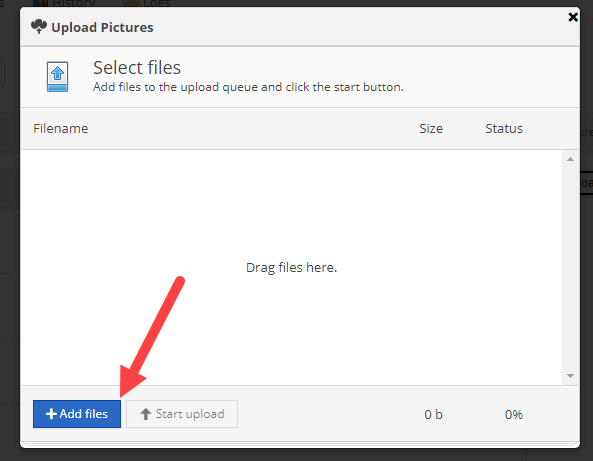Click the Logs tab behind the dialog
593x461 pixels.
click(147, 3)
